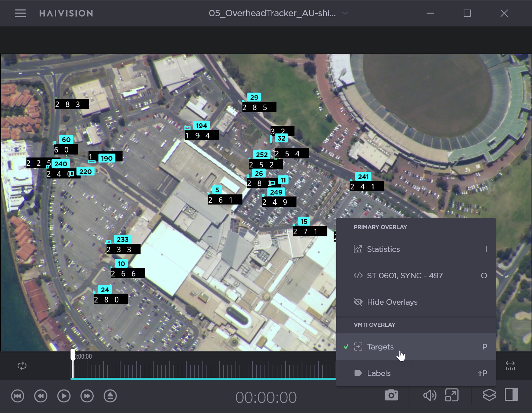Expand the file title dropdown chevron

coord(345,13)
